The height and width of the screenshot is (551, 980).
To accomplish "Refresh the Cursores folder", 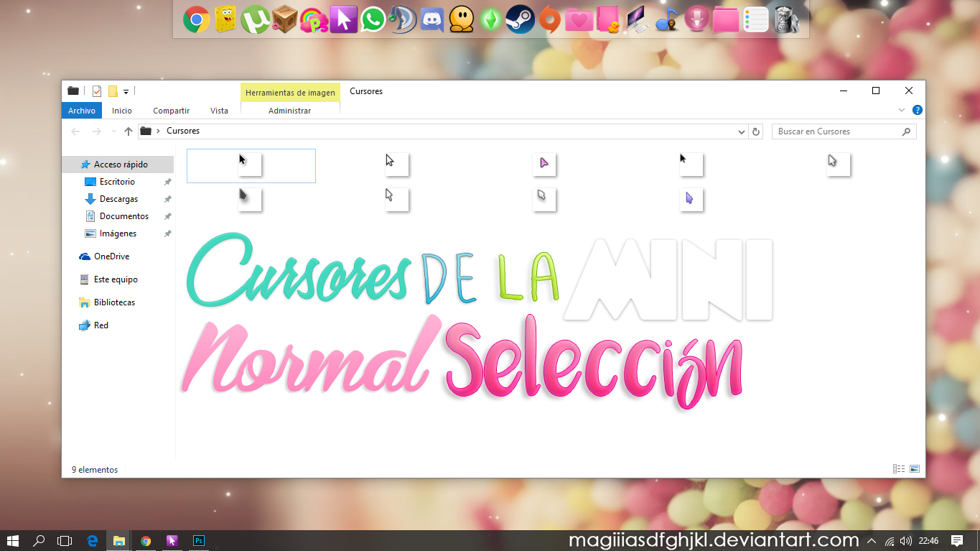I will coord(755,131).
